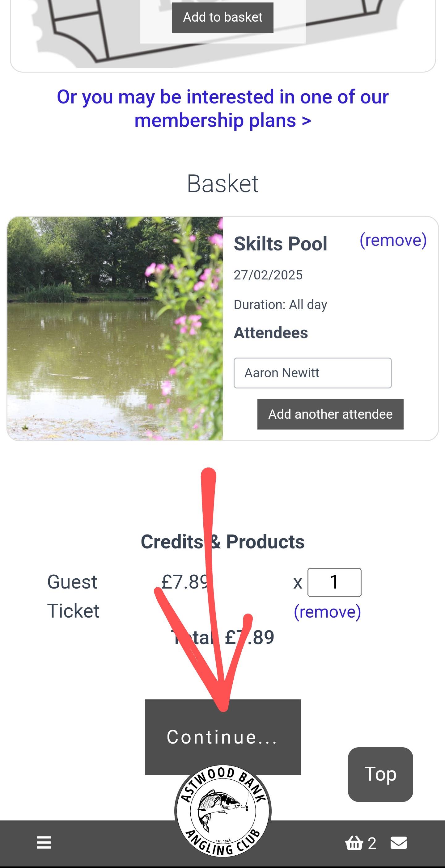Screen dimensions: 445x868
Task: Click the Credits & Products heading
Action: (222, 542)
